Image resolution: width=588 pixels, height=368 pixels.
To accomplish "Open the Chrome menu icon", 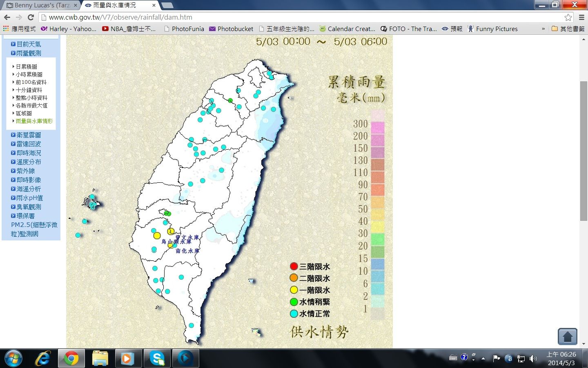I will (581, 17).
